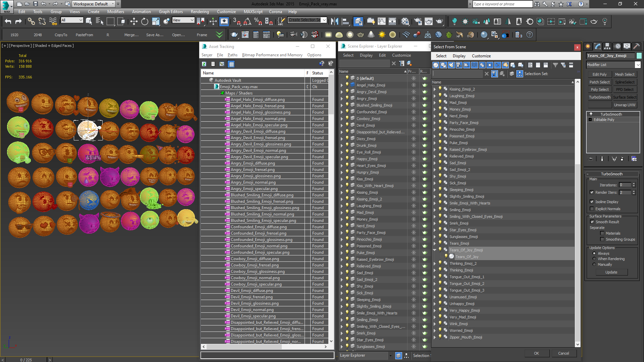The image size is (644, 362).
Task: Expand the Angel_Halo_Emoji layer in Layer Explorer
Action: tap(342, 85)
